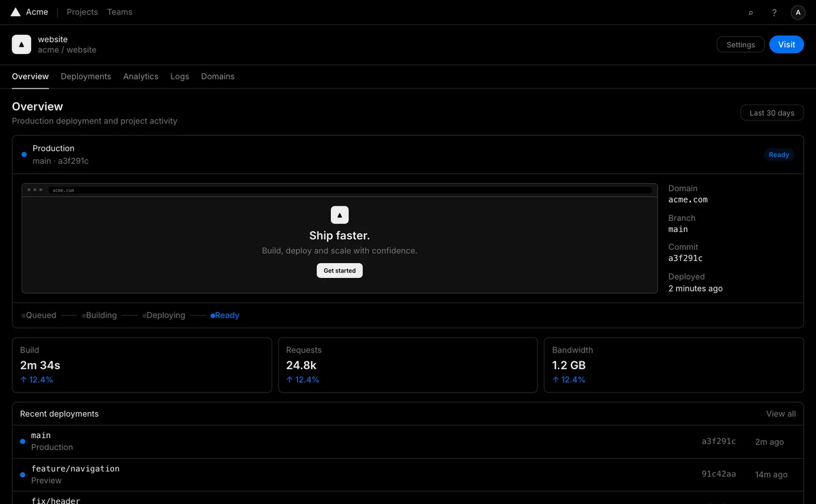Select the Overview tab
Viewport: 816px width, 504px height.
(31, 76)
